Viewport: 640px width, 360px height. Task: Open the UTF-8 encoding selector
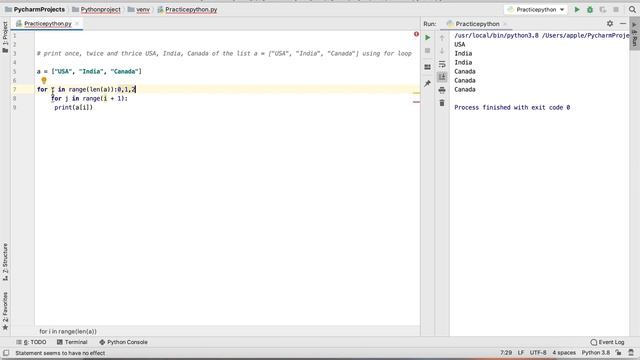538,353
